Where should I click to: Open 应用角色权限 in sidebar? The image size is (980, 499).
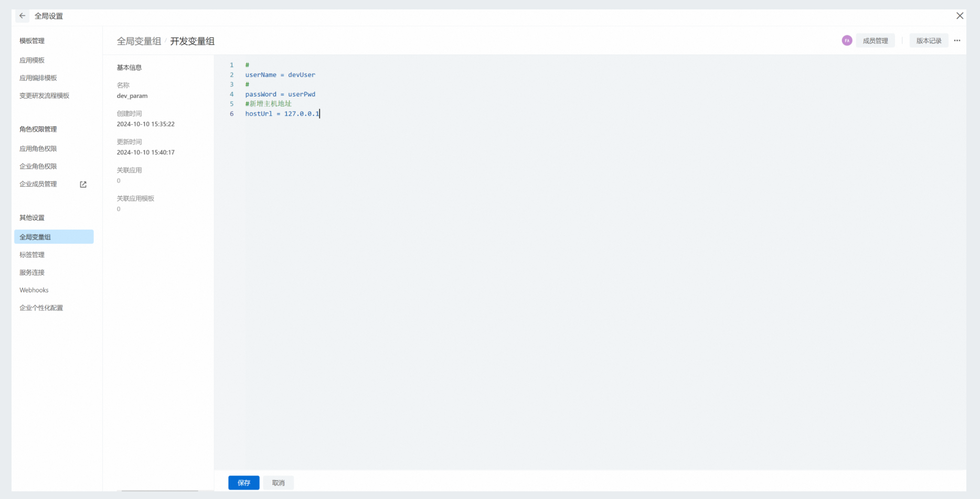[38, 149]
